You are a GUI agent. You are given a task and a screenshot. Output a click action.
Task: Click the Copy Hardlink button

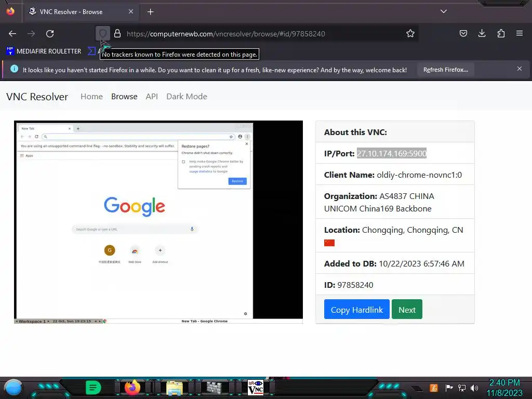[356, 309]
